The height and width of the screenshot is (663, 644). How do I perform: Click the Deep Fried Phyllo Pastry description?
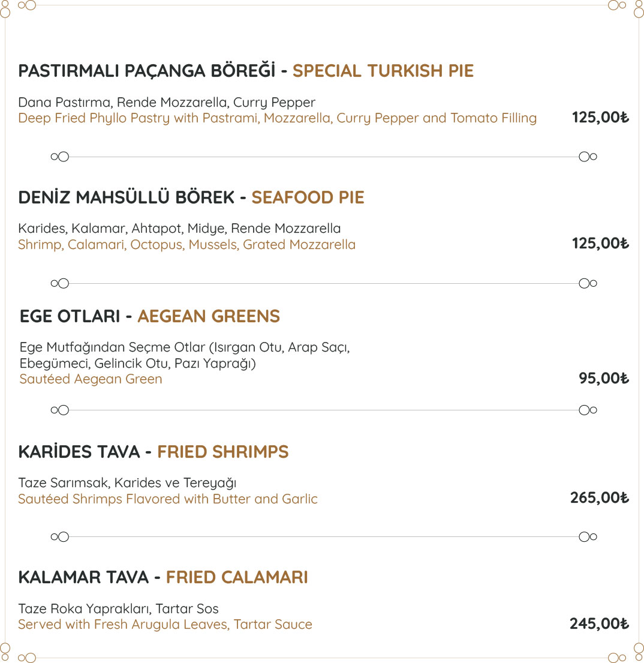pos(277,118)
